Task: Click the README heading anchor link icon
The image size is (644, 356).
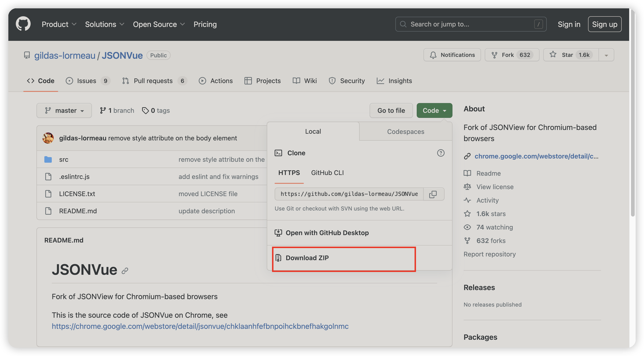Action: pos(125,271)
